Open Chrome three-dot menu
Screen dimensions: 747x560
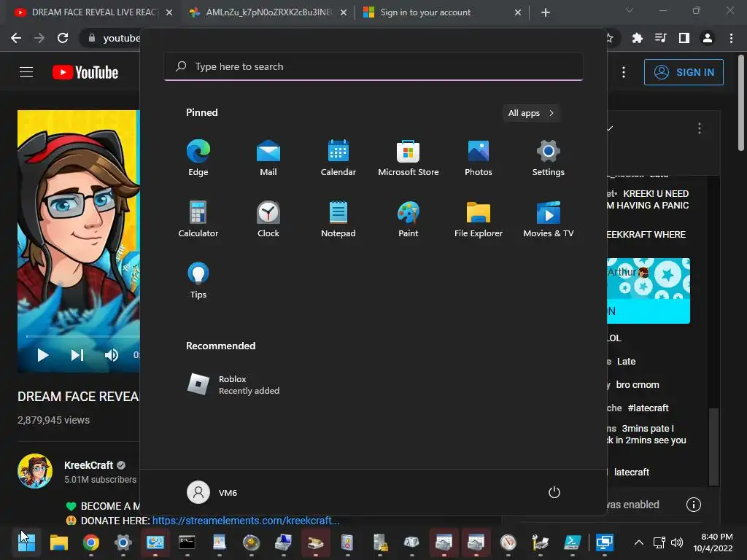click(x=731, y=38)
